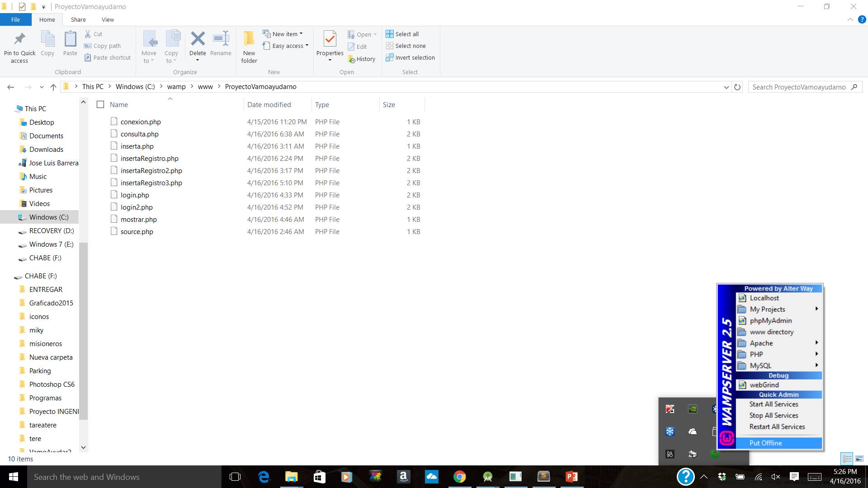Open the View ribbon tab
868x488 pixels.
108,19
